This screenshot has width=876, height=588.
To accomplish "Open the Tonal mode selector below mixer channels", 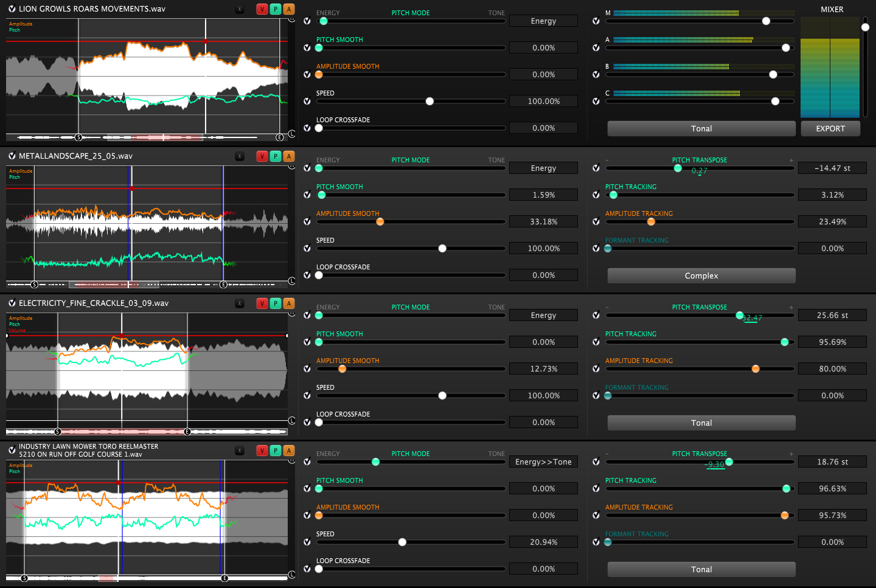I will point(701,128).
